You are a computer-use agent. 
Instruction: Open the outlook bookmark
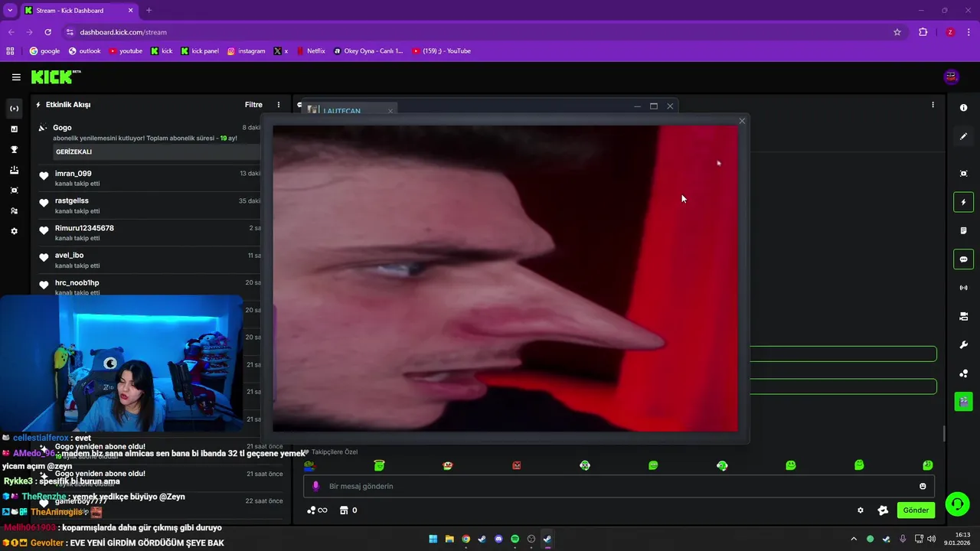point(84,51)
